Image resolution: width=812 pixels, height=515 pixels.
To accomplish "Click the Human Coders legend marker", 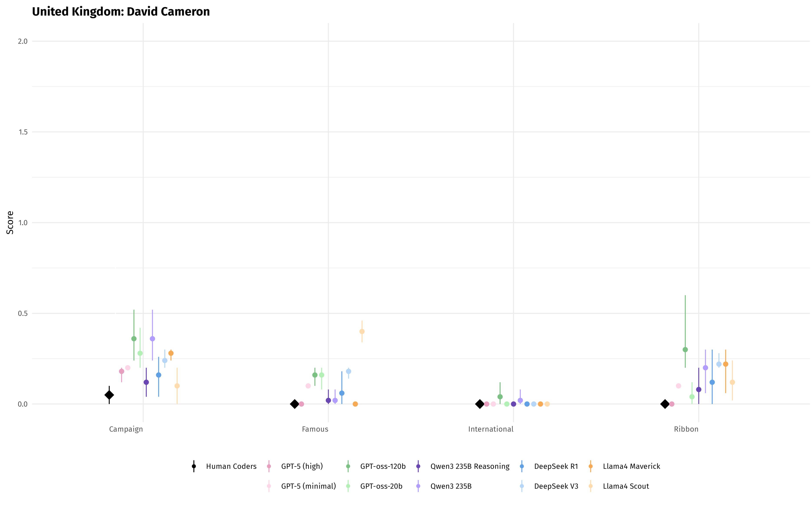I will (x=194, y=466).
